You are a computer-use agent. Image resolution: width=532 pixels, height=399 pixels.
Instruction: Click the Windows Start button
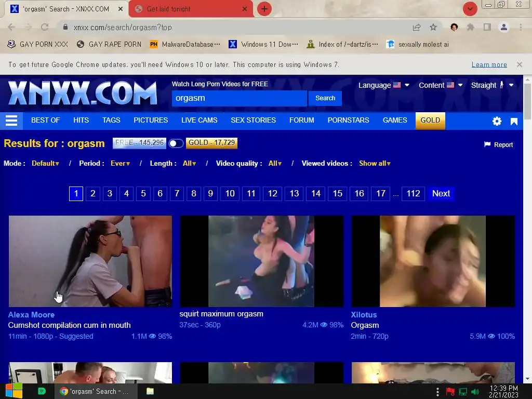coord(14,391)
